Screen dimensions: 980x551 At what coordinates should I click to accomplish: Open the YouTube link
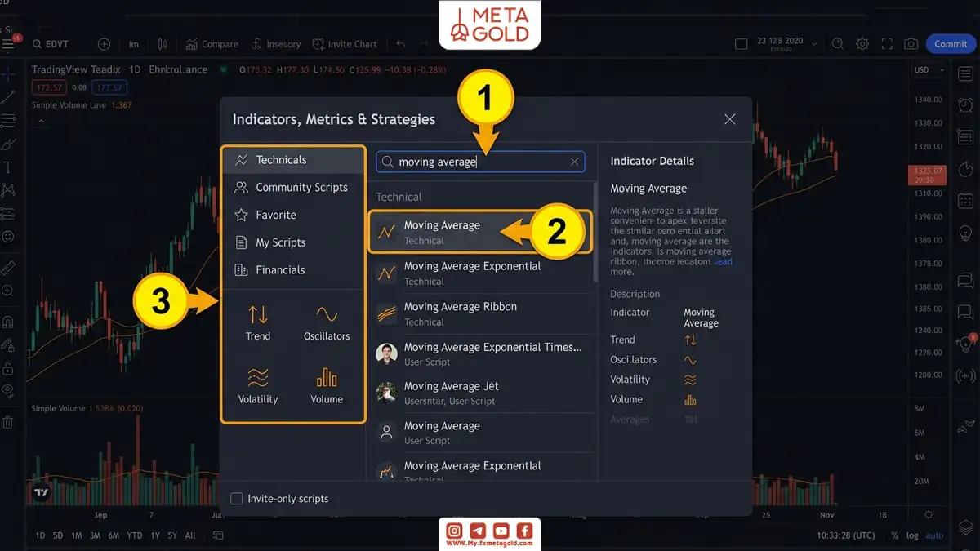pos(501,531)
